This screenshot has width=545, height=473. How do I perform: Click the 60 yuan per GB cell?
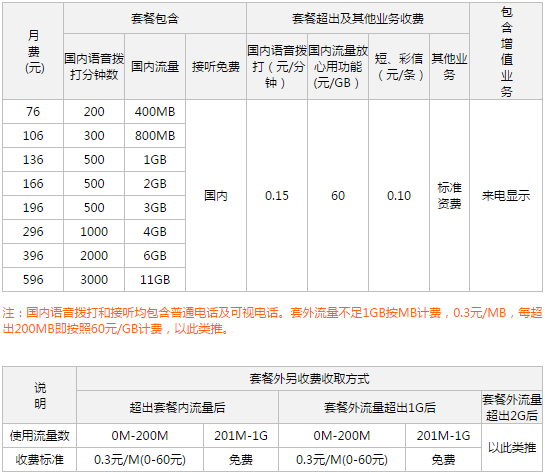[x=338, y=196]
